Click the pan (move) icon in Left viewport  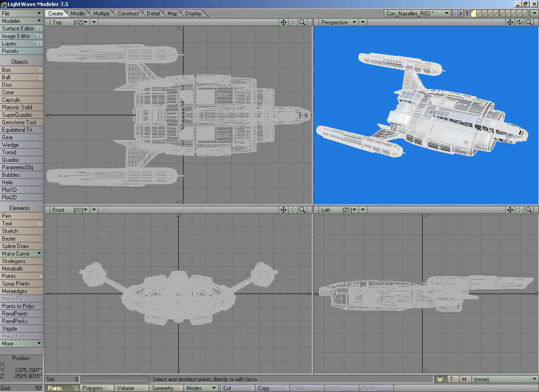pyautogui.click(x=510, y=210)
